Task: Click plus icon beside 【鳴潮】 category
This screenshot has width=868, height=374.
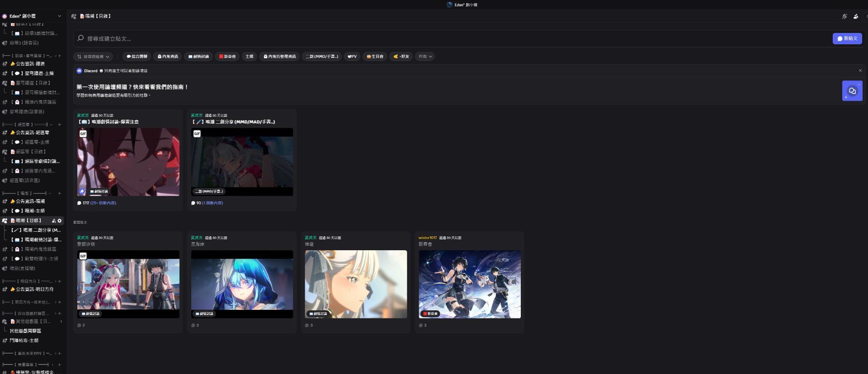Action: click(x=59, y=193)
